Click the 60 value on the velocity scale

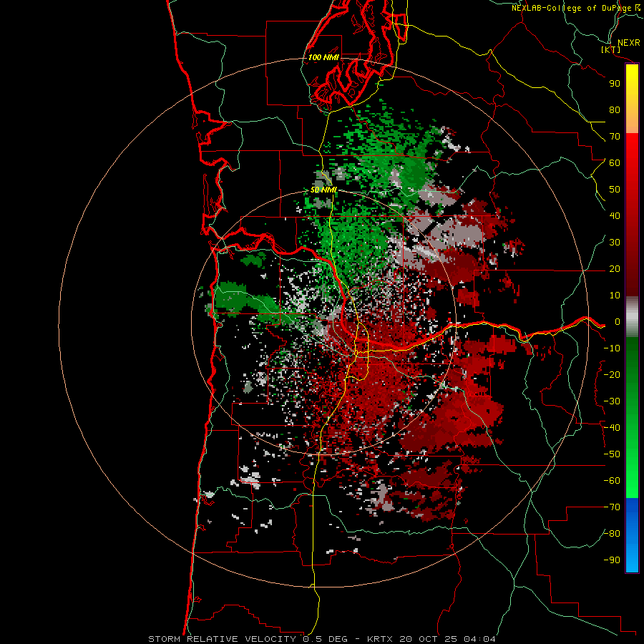(x=615, y=162)
